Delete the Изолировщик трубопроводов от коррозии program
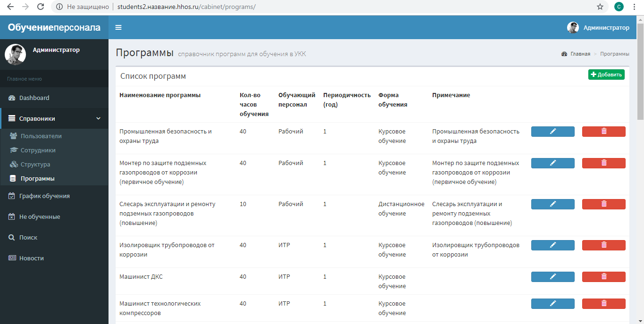 pos(603,245)
